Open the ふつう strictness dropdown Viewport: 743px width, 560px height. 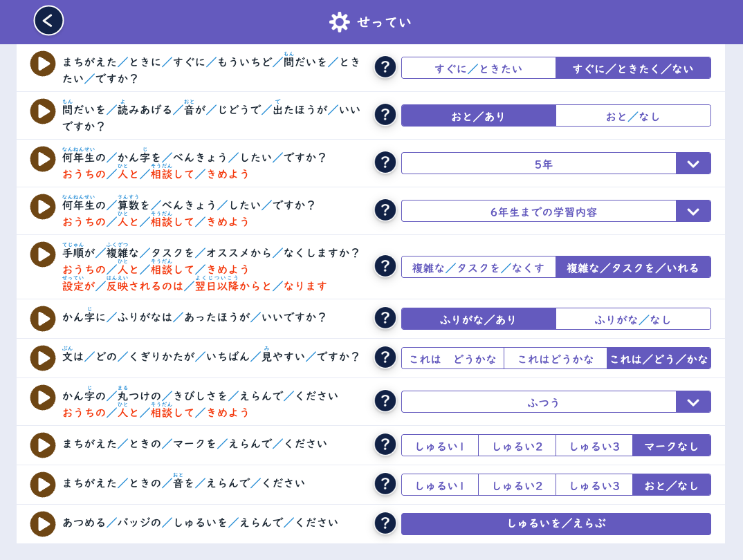(556, 402)
